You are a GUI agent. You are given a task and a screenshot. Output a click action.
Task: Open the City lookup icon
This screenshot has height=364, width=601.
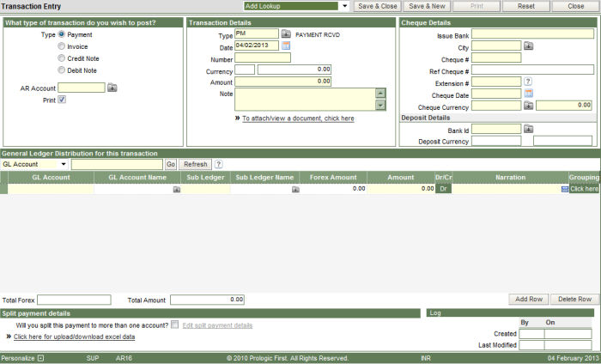click(528, 46)
